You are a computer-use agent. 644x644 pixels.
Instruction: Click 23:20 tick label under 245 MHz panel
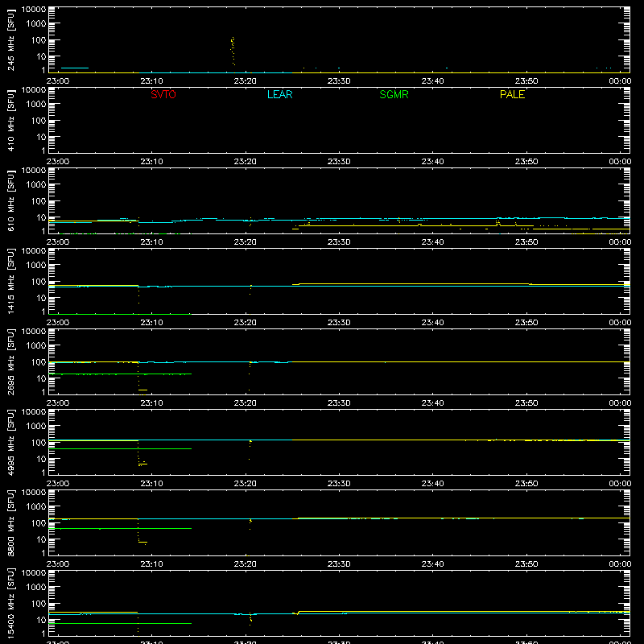(x=246, y=81)
